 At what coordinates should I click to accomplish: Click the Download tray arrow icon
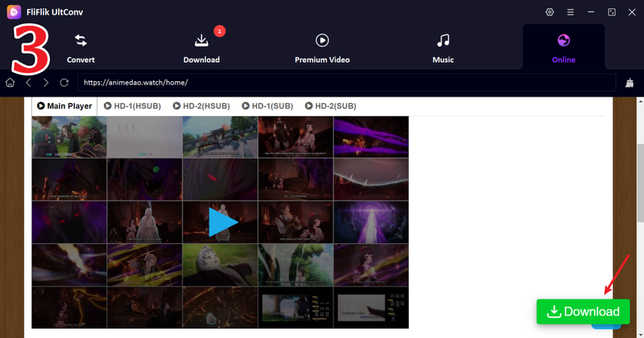201,40
